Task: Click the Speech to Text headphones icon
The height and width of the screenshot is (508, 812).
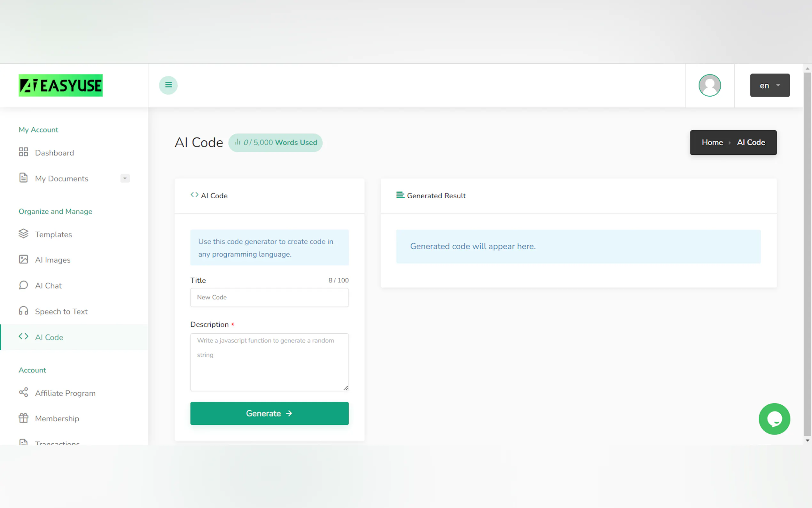Action: [x=23, y=311]
